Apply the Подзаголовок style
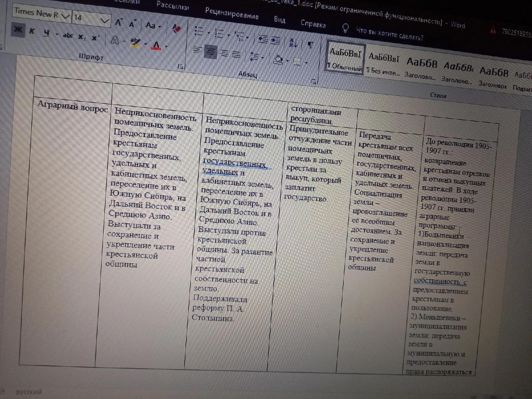 pyautogui.click(x=522, y=81)
